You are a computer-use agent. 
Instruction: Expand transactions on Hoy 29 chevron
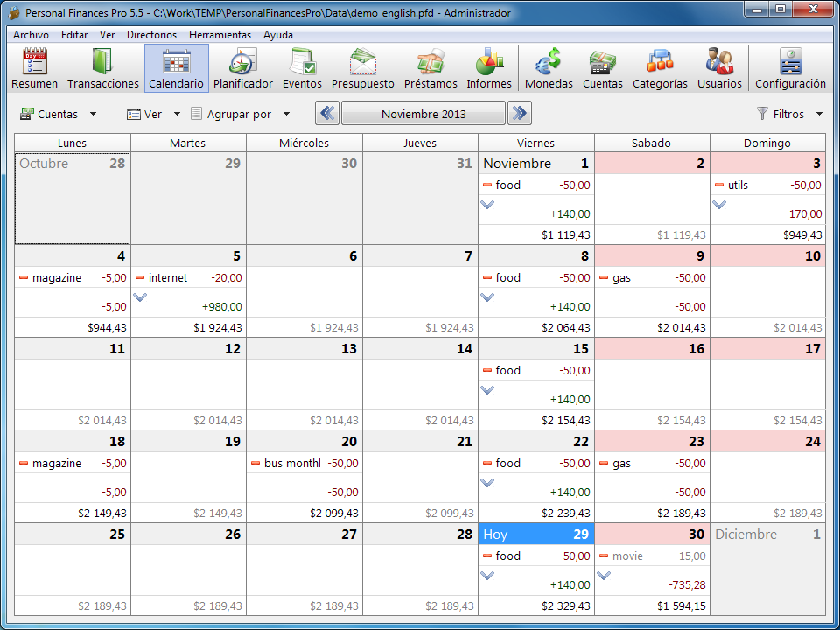click(x=487, y=575)
